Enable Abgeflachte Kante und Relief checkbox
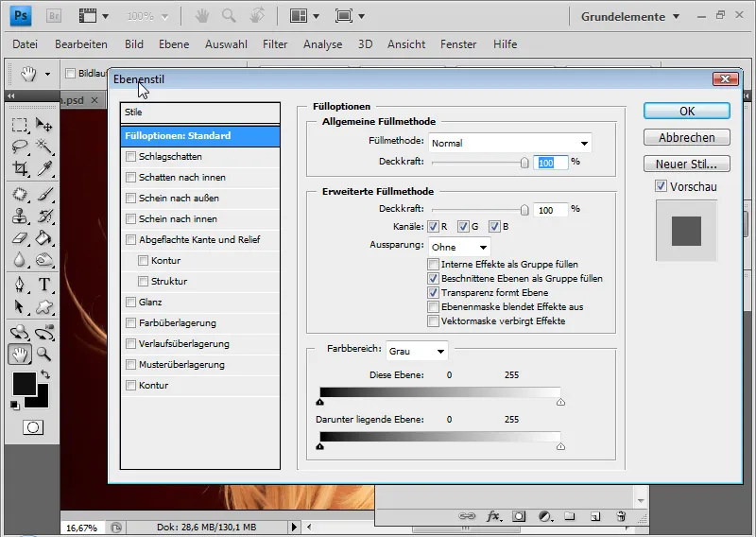This screenshot has width=756, height=537. coord(130,239)
